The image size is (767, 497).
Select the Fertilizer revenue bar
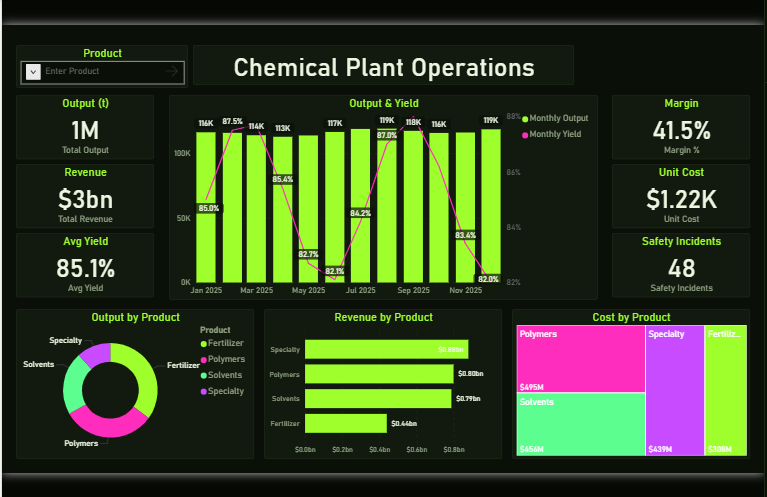click(x=346, y=424)
